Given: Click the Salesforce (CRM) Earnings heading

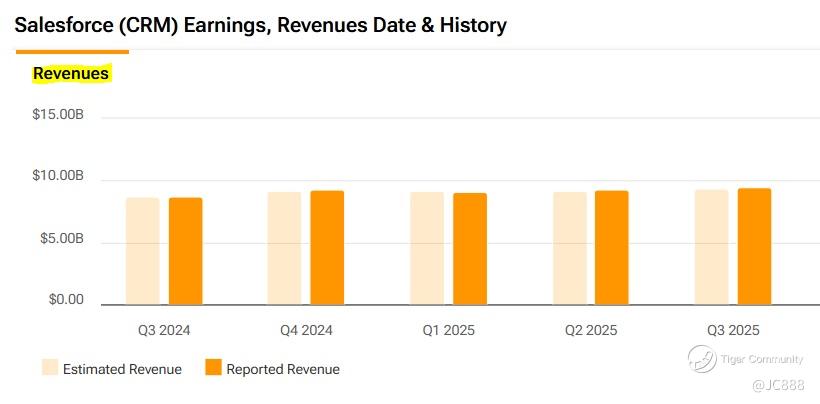Looking at the screenshot, I should 260,26.
